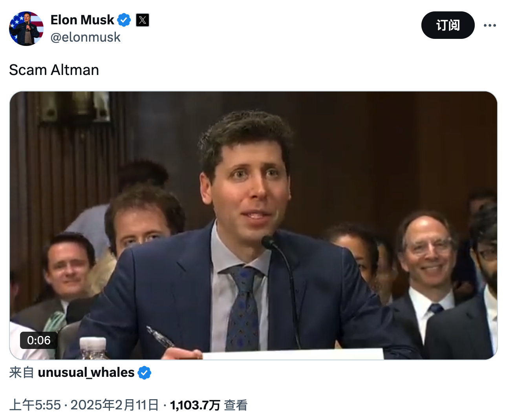
Task: Open the Elon Musk display name link
Action: pos(82,20)
